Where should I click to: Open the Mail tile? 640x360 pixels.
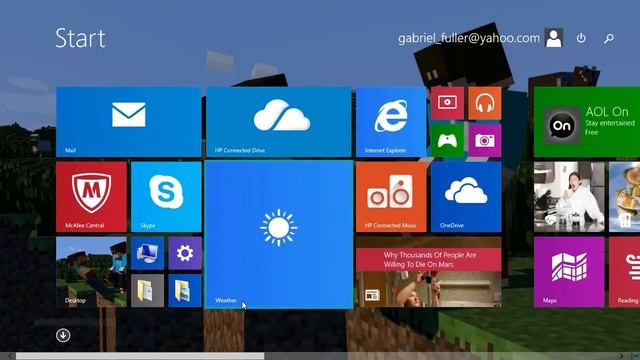[129, 122]
